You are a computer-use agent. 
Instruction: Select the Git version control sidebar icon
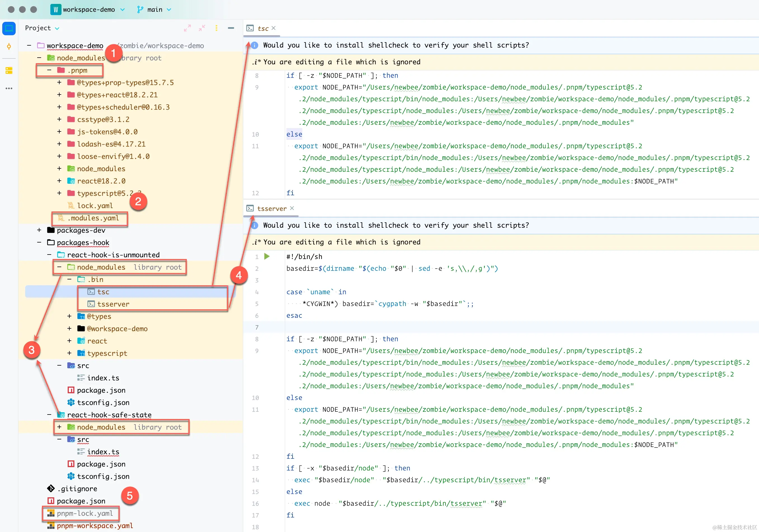[9, 47]
